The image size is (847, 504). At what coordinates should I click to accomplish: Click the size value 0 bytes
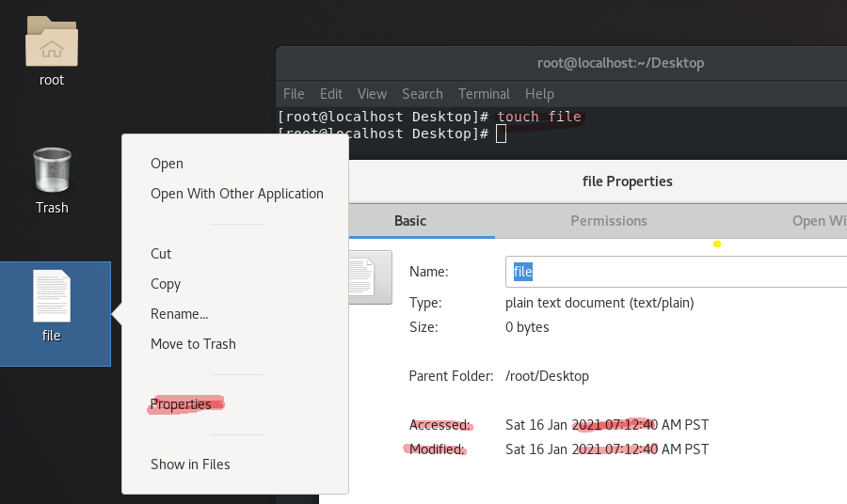[x=527, y=327]
